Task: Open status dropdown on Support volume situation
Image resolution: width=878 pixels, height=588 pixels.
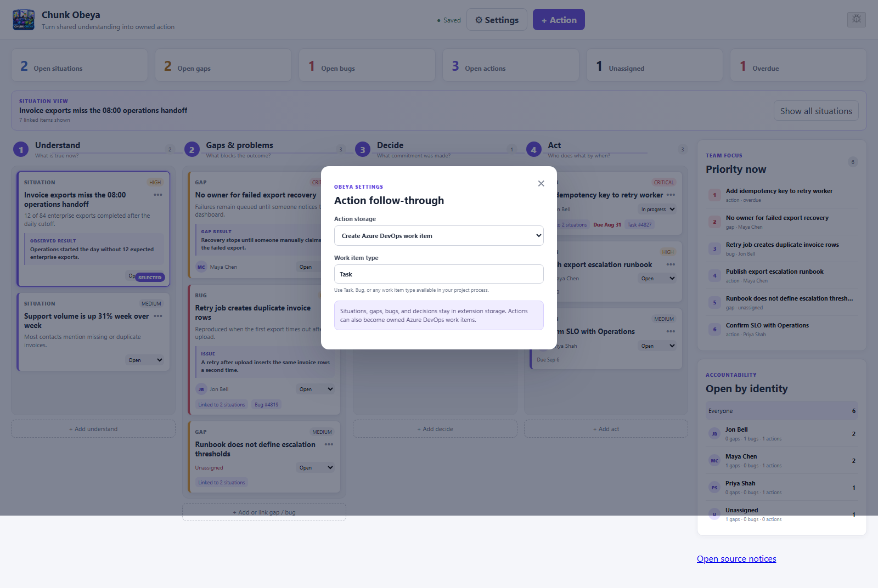Action: [x=145, y=360]
